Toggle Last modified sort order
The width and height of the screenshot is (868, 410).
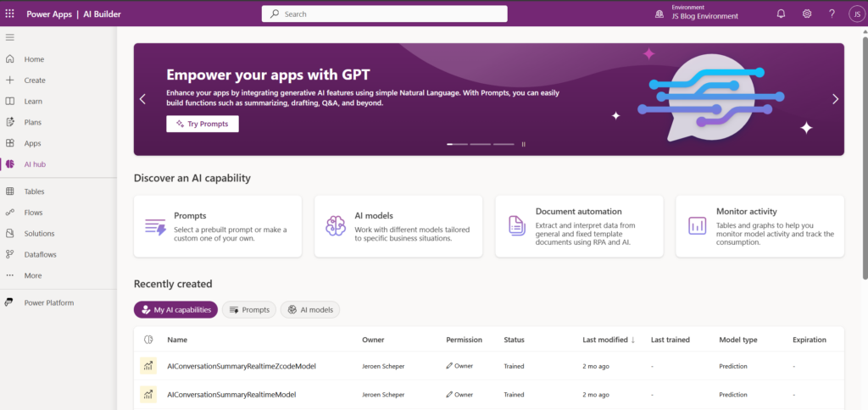click(x=609, y=340)
